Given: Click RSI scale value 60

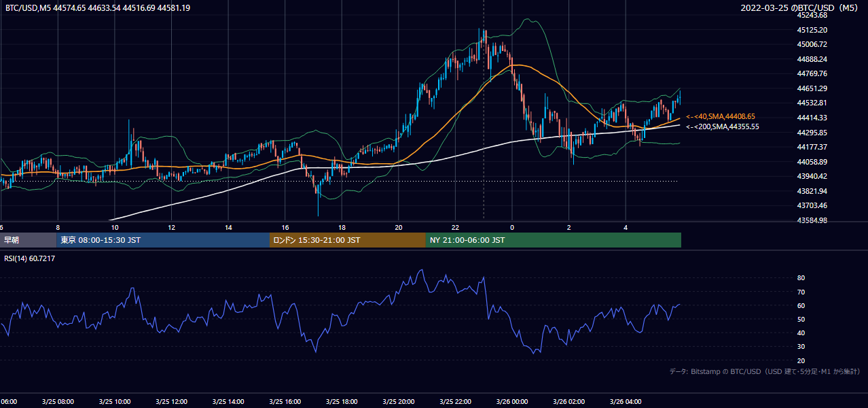Looking at the screenshot, I should coord(801,305).
